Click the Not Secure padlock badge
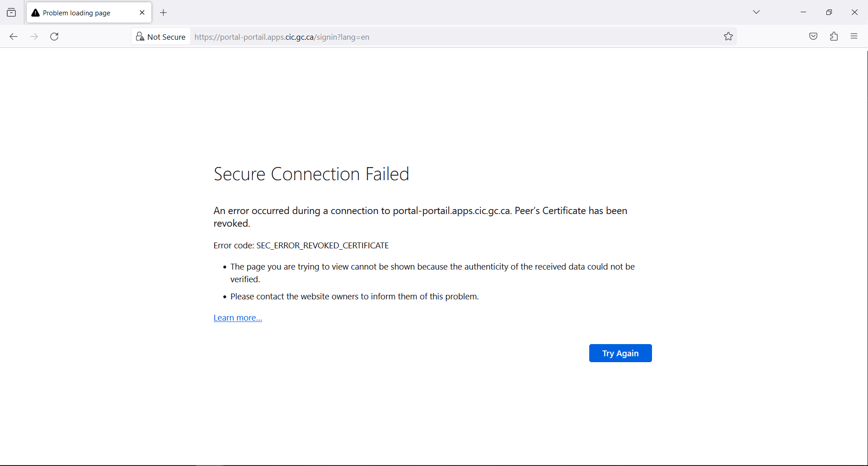This screenshot has height=466, width=868. (x=160, y=37)
